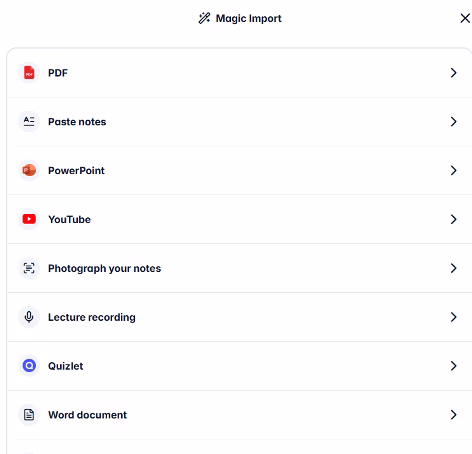Click the Word document page icon
Screen dimensions: 472x454
(x=29, y=415)
